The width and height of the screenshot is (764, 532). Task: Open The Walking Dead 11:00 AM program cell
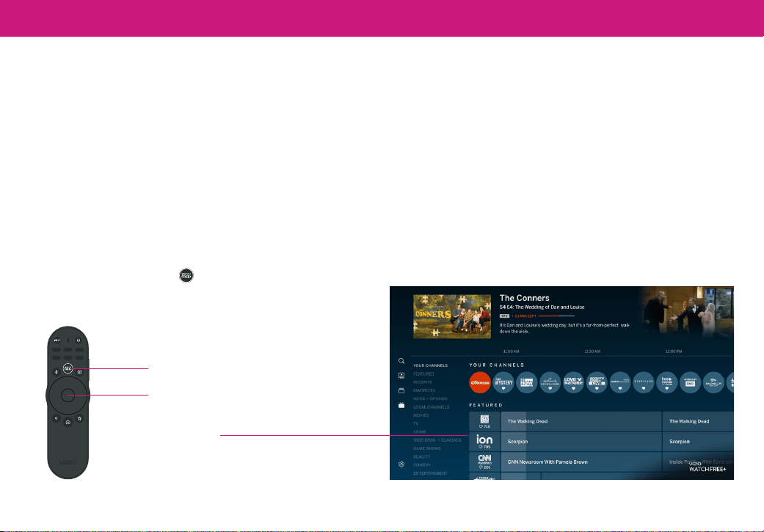coord(581,421)
